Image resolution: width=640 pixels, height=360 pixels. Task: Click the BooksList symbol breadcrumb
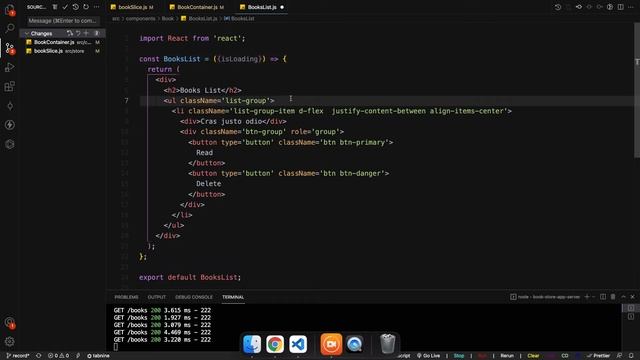(x=239, y=18)
